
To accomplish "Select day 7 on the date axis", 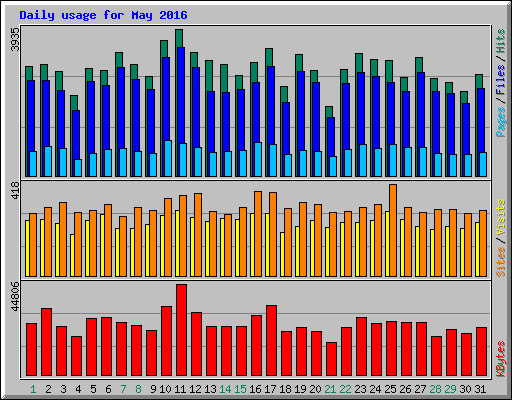I will point(123,389).
